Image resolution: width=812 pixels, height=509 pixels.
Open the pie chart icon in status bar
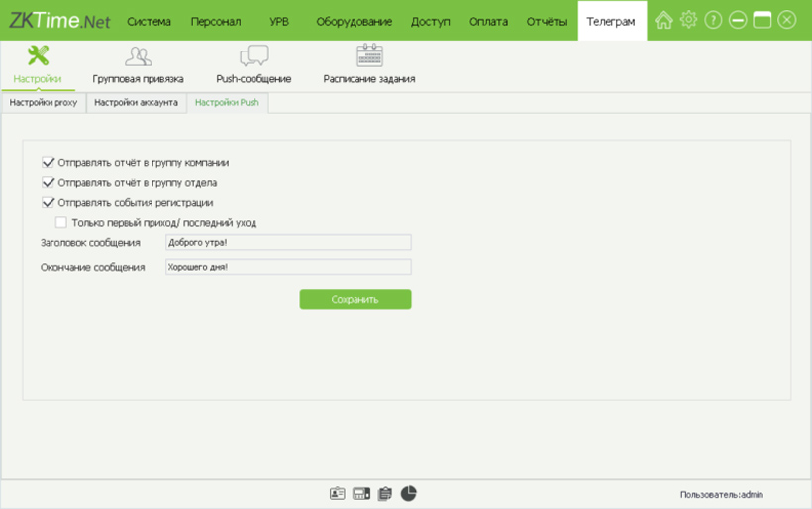[409, 493]
